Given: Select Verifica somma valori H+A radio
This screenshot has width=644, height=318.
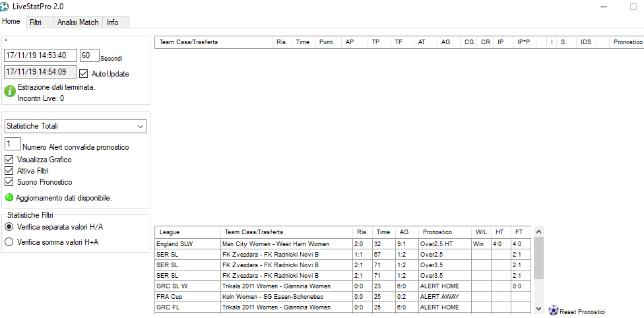Looking at the screenshot, I should (x=9, y=242).
